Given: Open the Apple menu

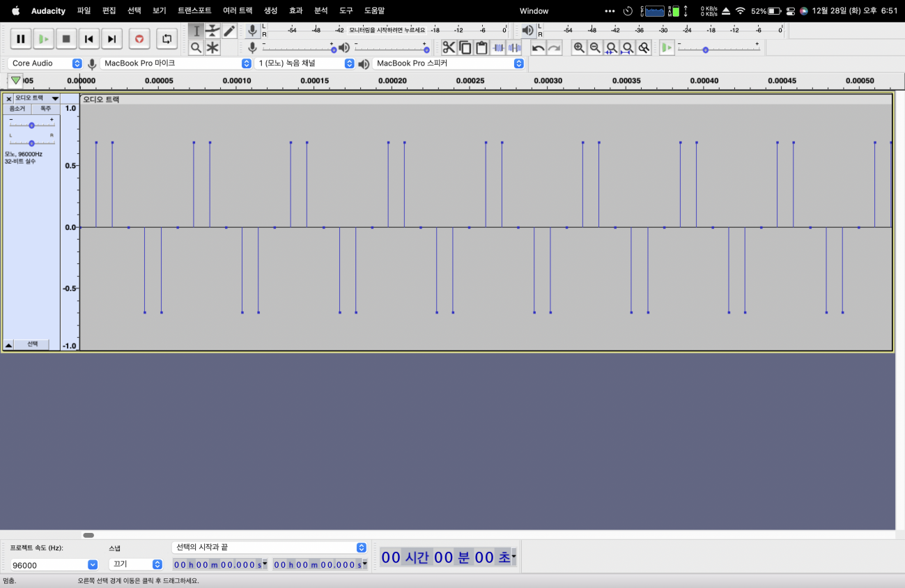Looking at the screenshot, I should 15,10.
